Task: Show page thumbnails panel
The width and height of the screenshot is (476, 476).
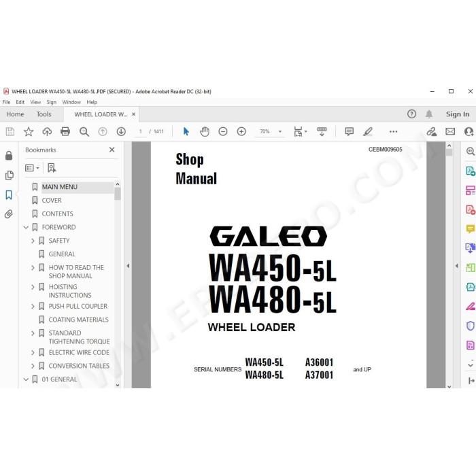Action: click(x=9, y=175)
